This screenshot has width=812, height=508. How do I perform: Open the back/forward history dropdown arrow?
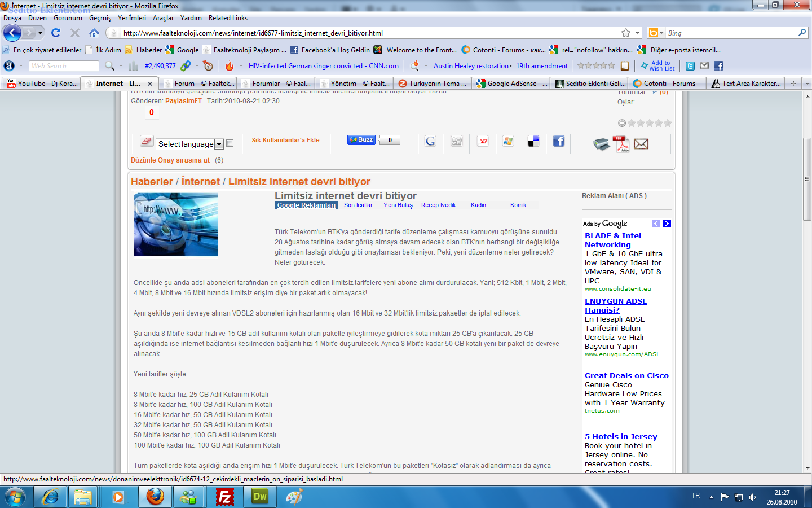point(40,33)
